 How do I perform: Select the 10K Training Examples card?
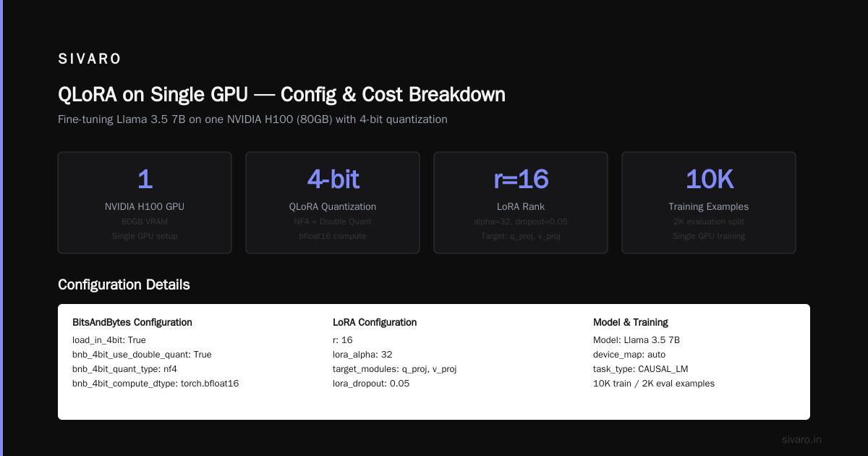[709, 203]
